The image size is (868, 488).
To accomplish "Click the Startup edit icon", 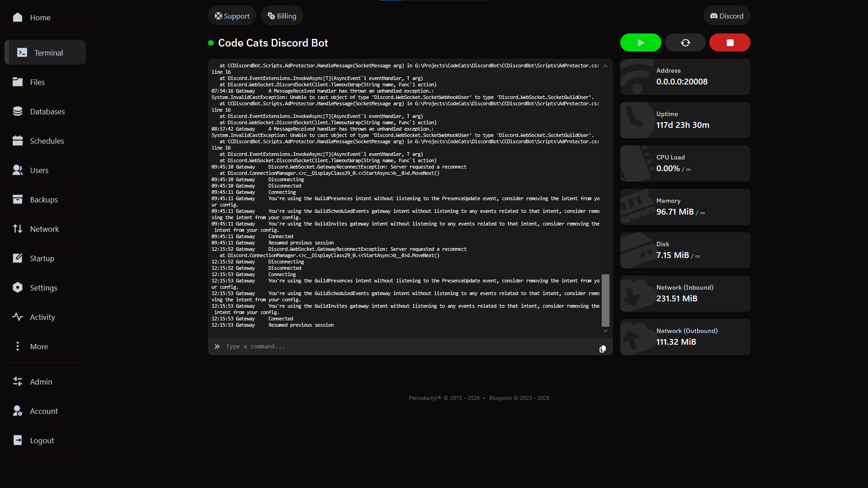I will coord(18,258).
